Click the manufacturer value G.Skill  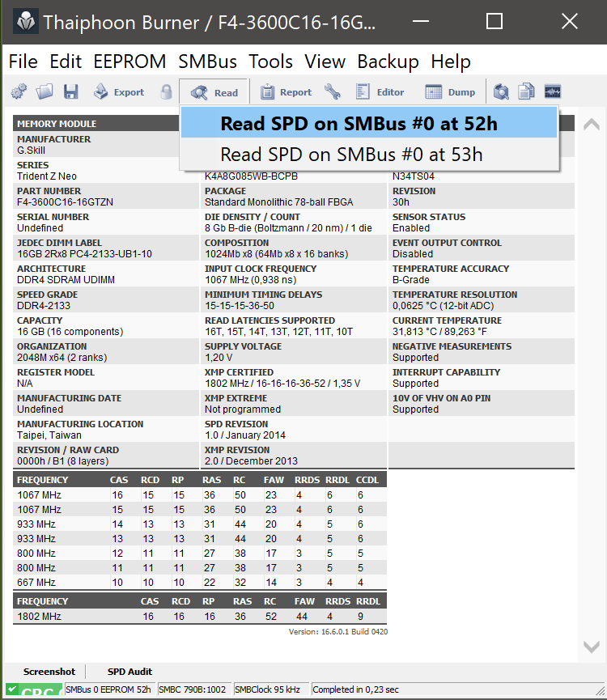pos(32,151)
